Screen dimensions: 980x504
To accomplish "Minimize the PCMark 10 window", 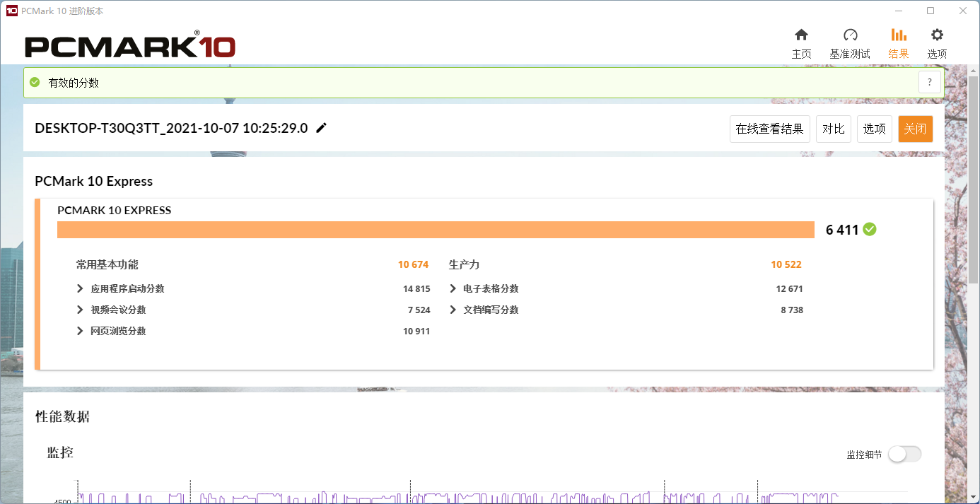I will (898, 11).
